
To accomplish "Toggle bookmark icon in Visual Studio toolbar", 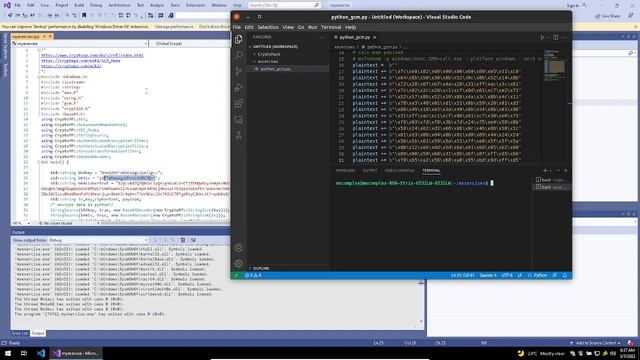I will click(x=84, y=16).
